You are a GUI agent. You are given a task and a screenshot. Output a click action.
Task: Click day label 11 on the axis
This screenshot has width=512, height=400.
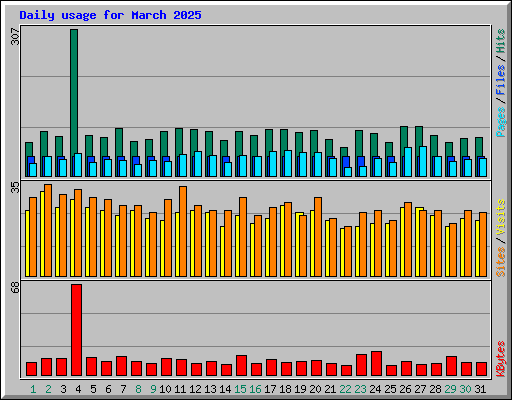click(x=180, y=389)
